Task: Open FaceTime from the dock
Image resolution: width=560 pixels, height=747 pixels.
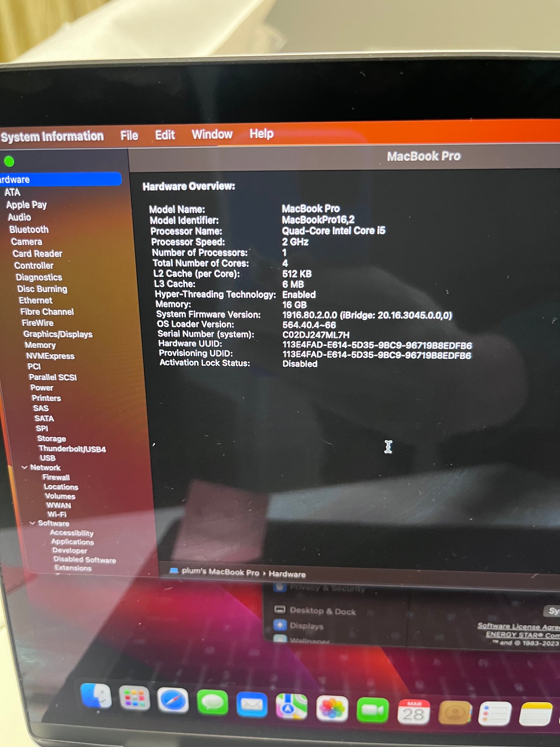Action: 372,710
